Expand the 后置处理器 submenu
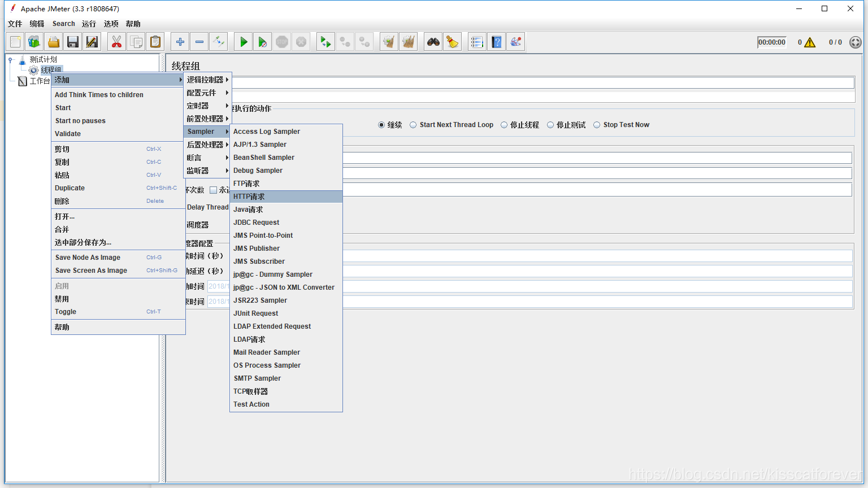 tap(207, 145)
